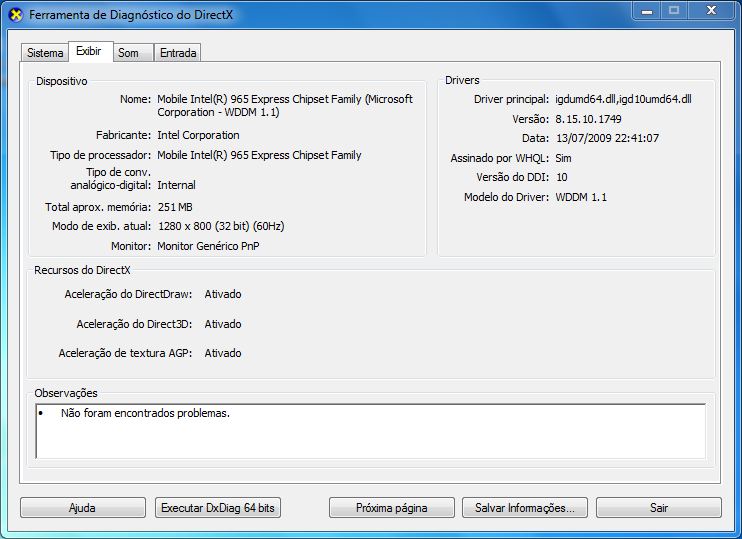The height and width of the screenshot is (539, 742).
Task: Click the device Nome value text
Action: [285, 106]
